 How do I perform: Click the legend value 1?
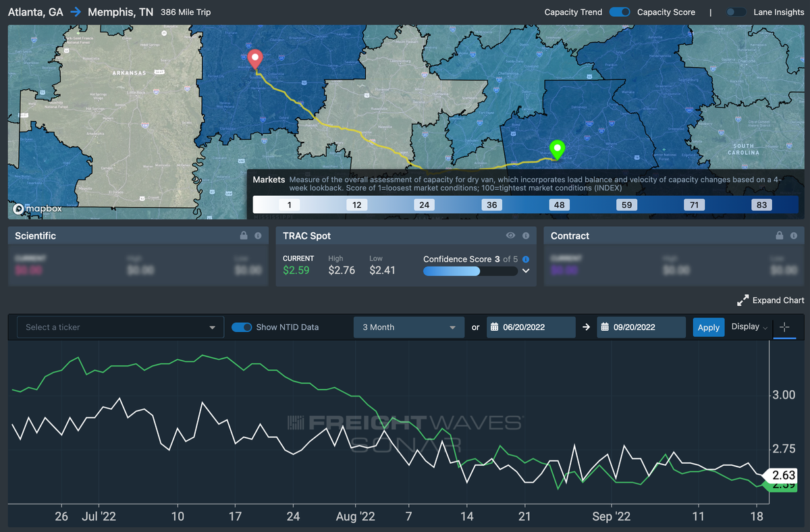[289, 205]
